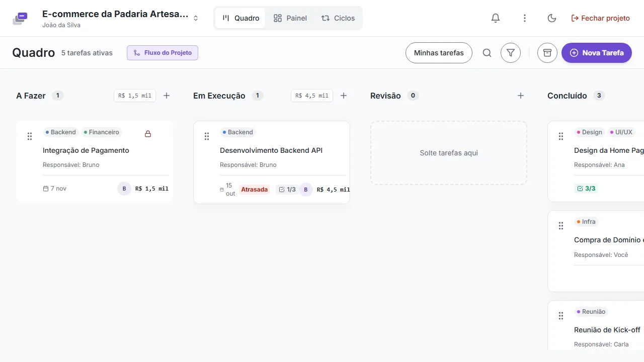This screenshot has width=644, height=362.
Task: Grab the handle of Compra de Domínio card
Action: pyautogui.click(x=561, y=226)
